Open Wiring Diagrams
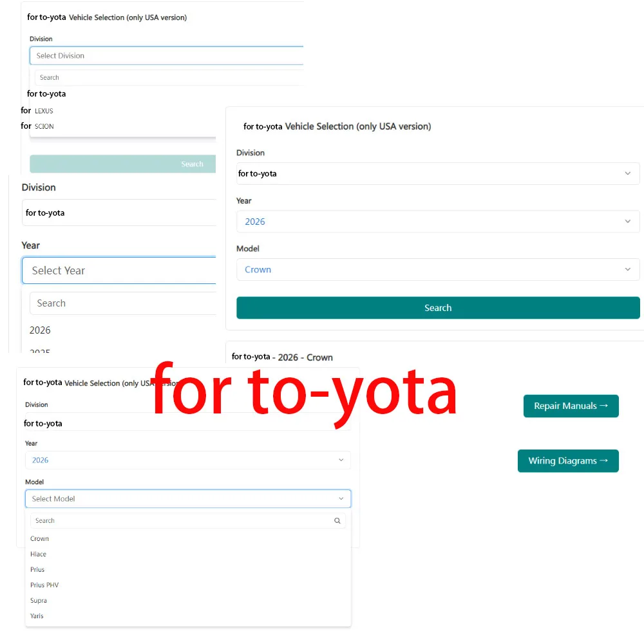 [x=568, y=461]
